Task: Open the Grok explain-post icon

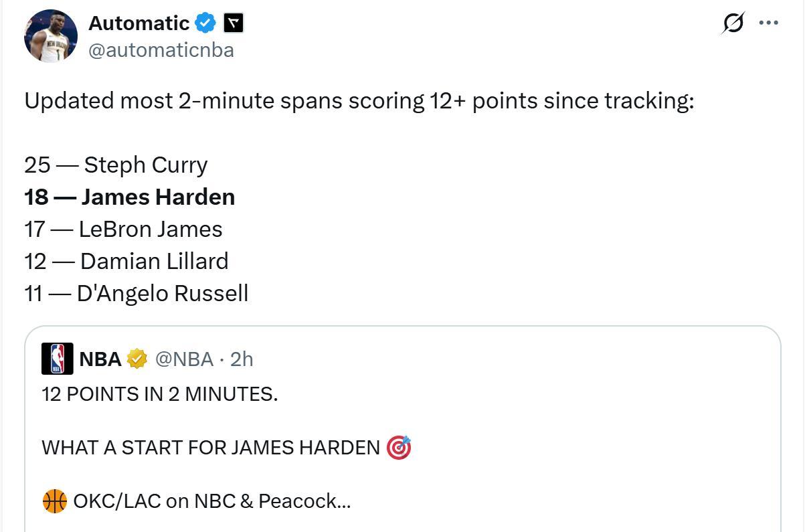Action: (x=733, y=23)
